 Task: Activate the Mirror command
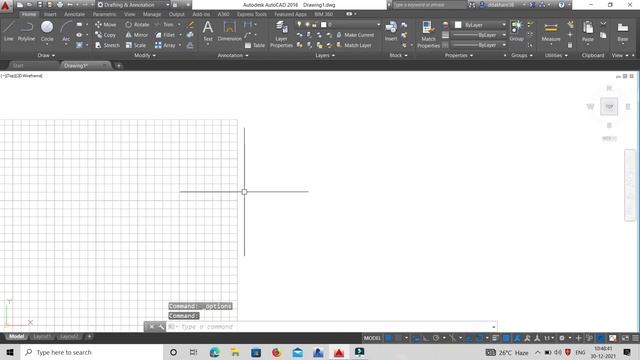coord(137,35)
